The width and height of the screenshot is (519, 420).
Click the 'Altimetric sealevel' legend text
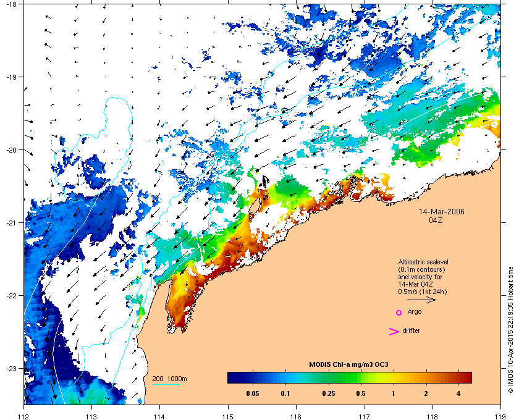(x=423, y=262)
